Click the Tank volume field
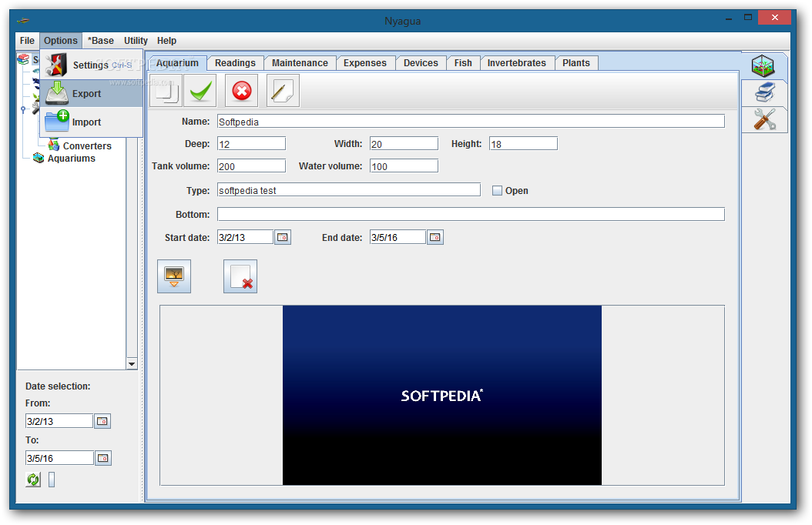812x525 pixels. click(x=252, y=166)
